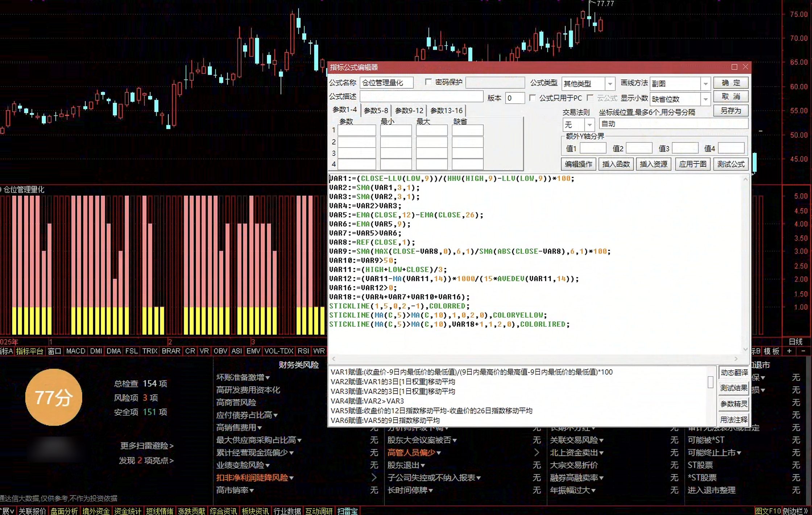Screen dimensions: 812x515
Task: Select the VOL-TDX indicator tab
Action: (x=279, y=351)
